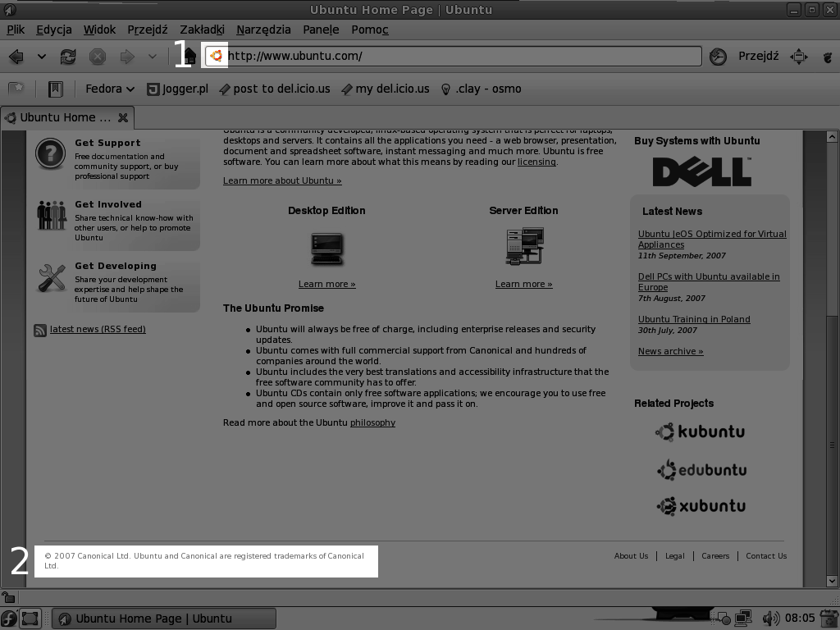The height and width of the screenshot is (630, 840).
Task: Open the Plik menu
Action: pos(16,30)
